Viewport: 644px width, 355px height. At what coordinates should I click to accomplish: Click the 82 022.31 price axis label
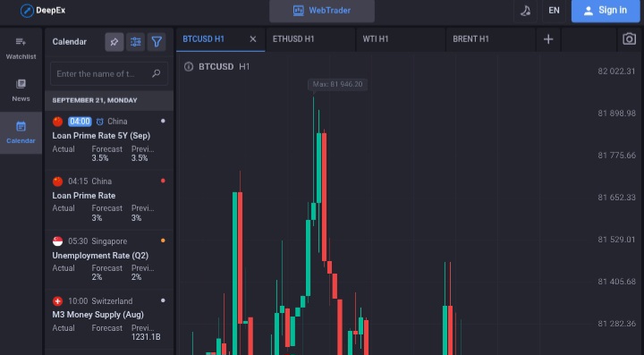point(616,71)
